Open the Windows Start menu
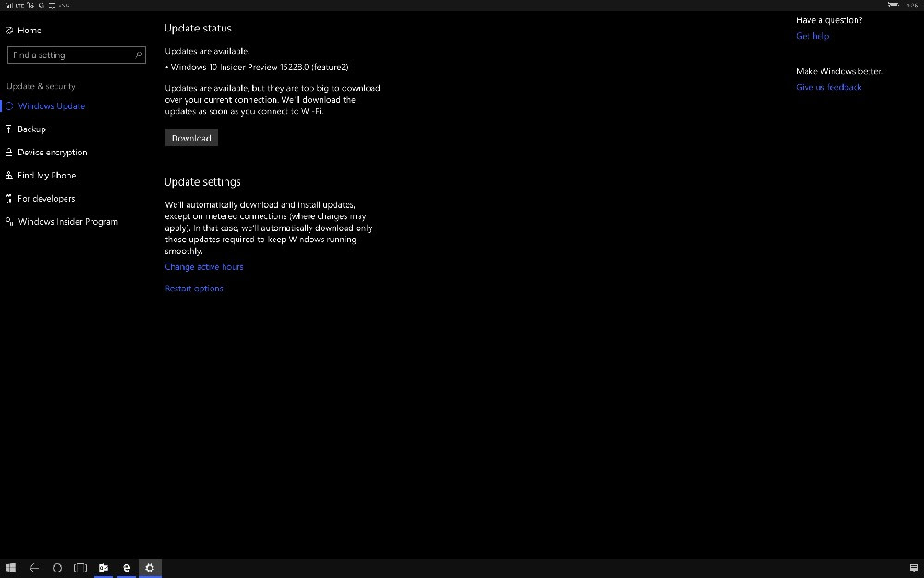924x578 pixels. tap(11, 568)
